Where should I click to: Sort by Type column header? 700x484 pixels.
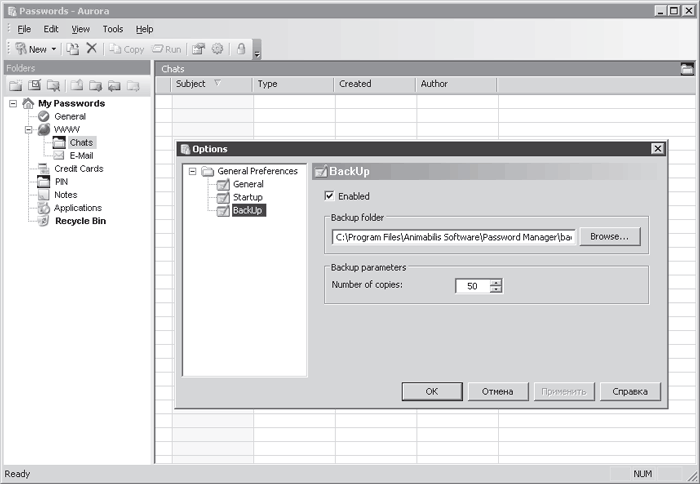tap(293, 84)
